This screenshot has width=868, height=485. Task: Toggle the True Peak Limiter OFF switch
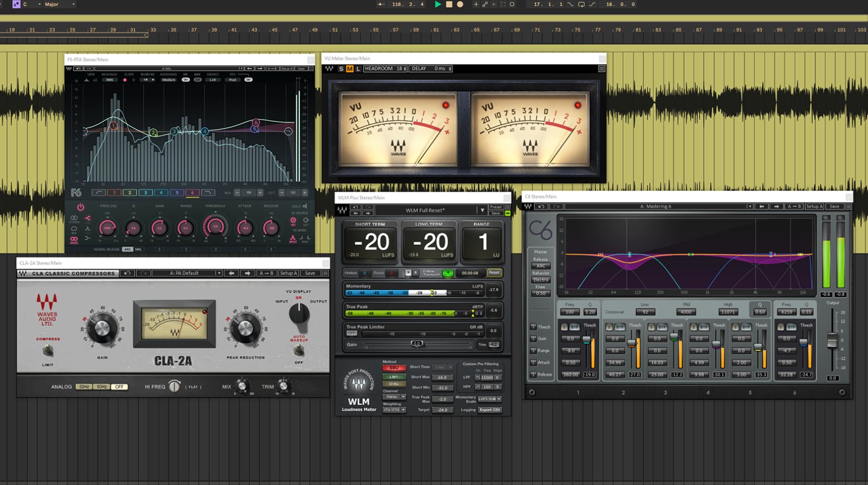tap(352, 333)
